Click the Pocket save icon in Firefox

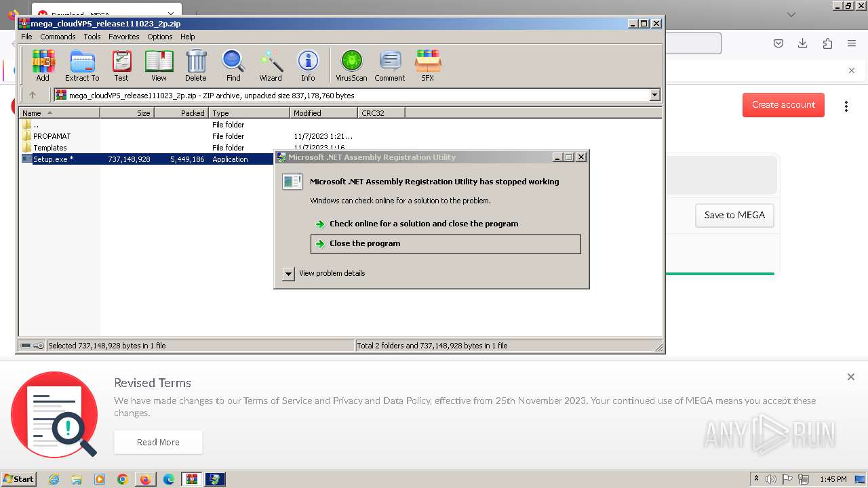778,43
